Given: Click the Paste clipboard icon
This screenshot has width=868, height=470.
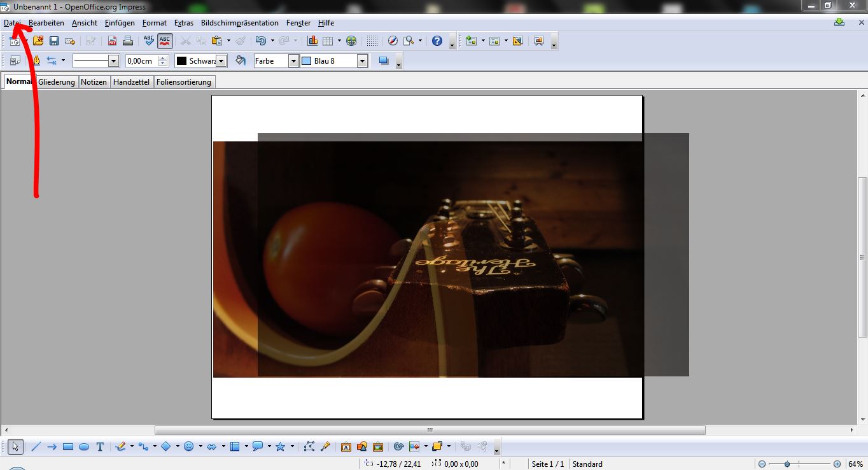Looking at the screenshot, I should pos(217,41).
